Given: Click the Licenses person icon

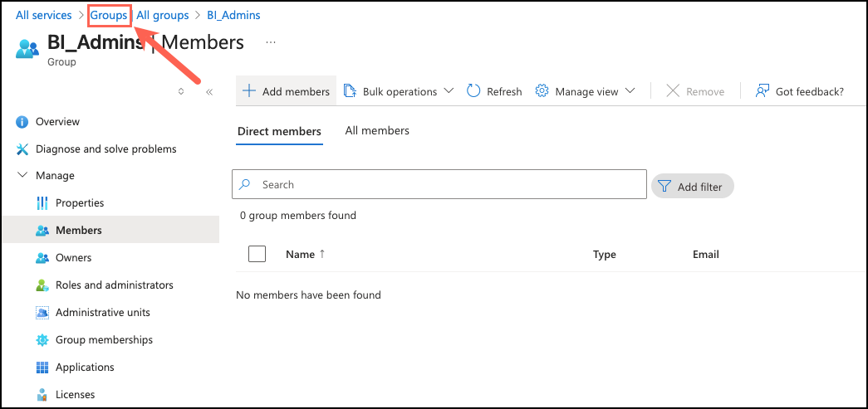Looking at the screenshot, I should (42, 395).
